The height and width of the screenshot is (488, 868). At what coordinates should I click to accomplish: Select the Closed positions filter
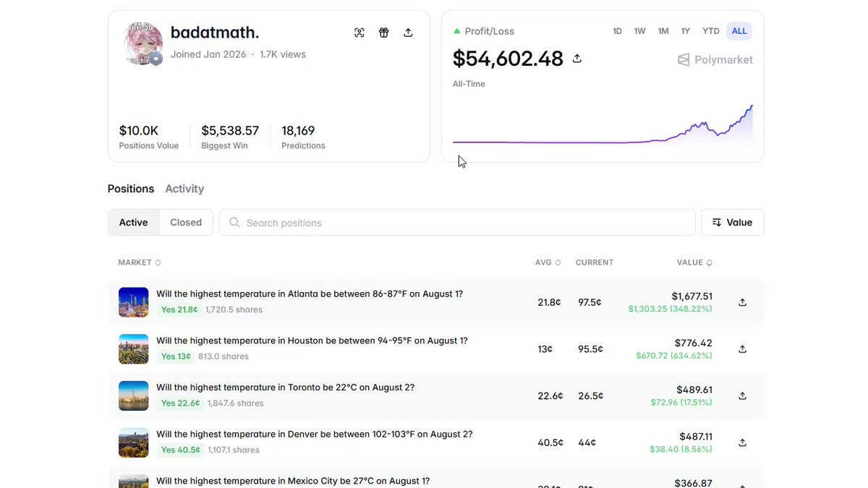[x=186, y=223]
